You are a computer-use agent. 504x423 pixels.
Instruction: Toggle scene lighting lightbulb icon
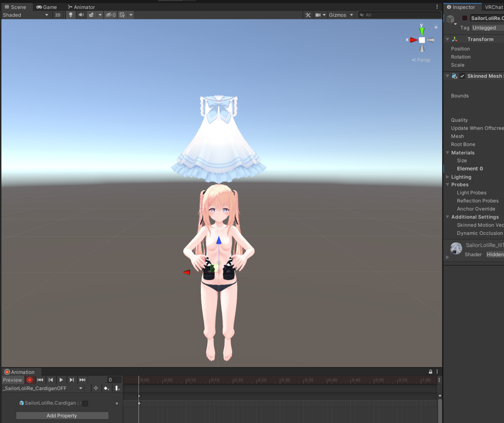pos(71,15)
